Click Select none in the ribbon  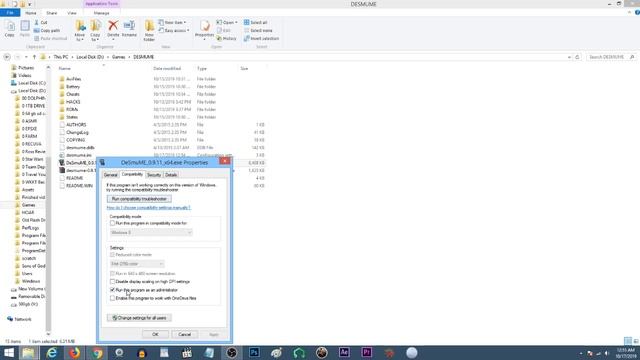click(258, 31)
